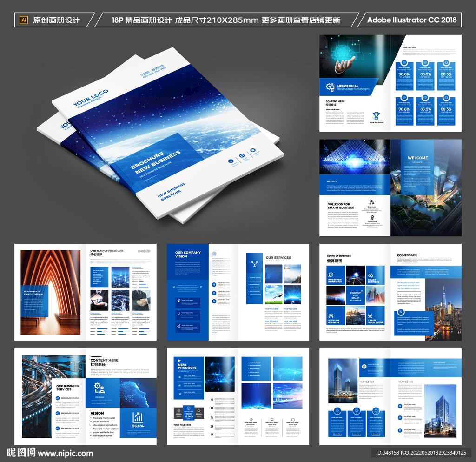Click the round icon on the CO.MESSAGE blue box

[x=401, y=312]
